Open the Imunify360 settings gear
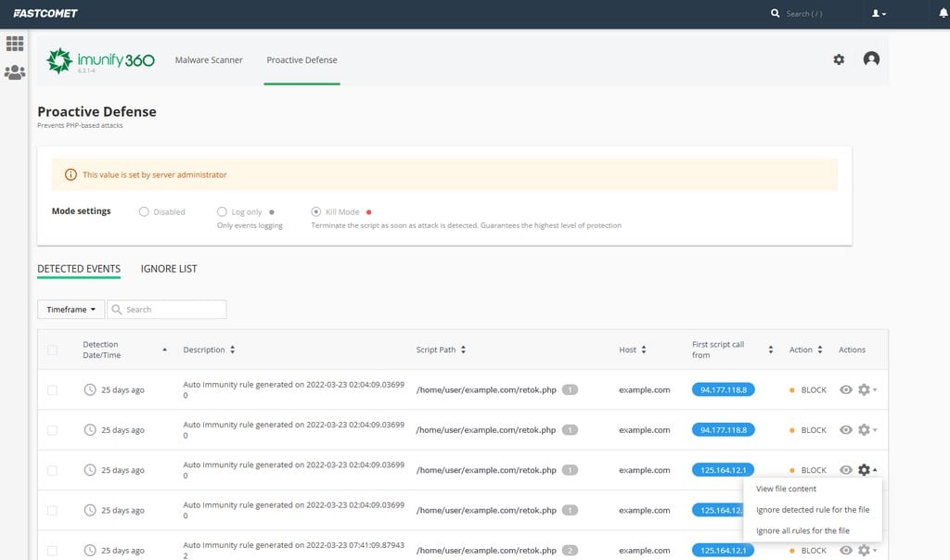The width and height of the screenshot is (950, 560). 839,58
